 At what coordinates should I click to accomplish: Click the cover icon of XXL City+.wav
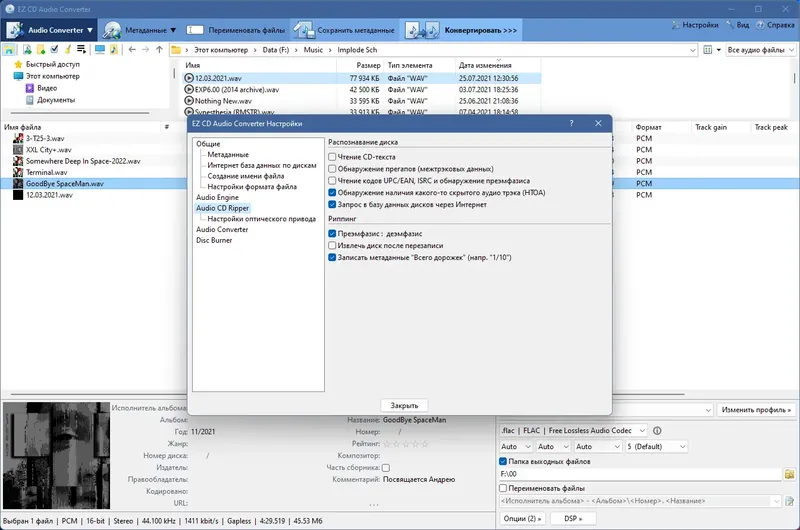[18, 149]
